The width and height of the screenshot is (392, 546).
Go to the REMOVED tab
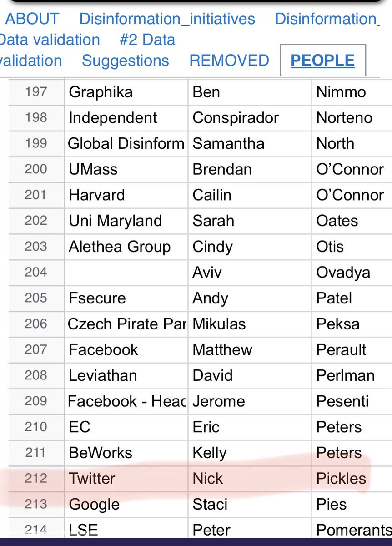(229, 61)
